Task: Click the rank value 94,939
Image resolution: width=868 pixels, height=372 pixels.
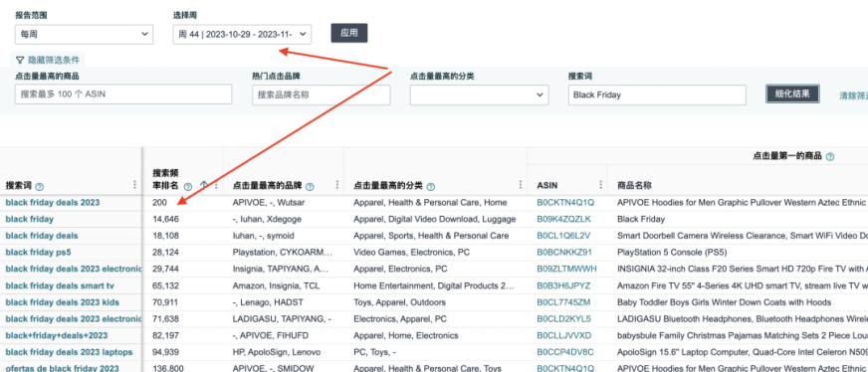Action: 165,352
